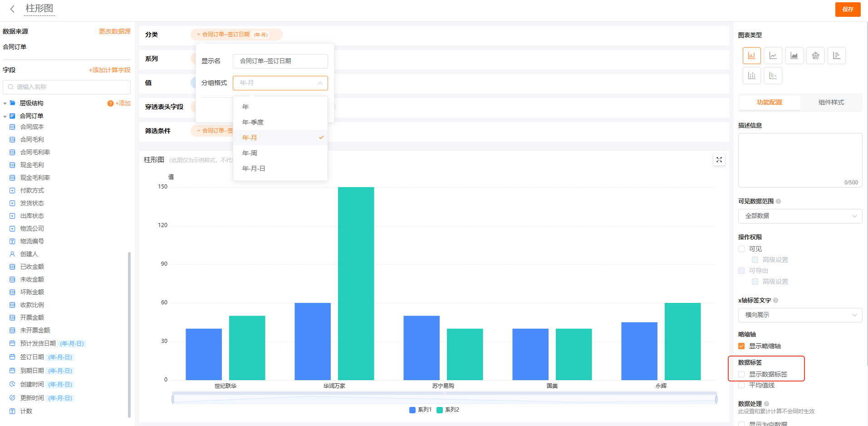Switch to the 组件样式 tab
The image size is (868, 426).
tap(831, 103)
